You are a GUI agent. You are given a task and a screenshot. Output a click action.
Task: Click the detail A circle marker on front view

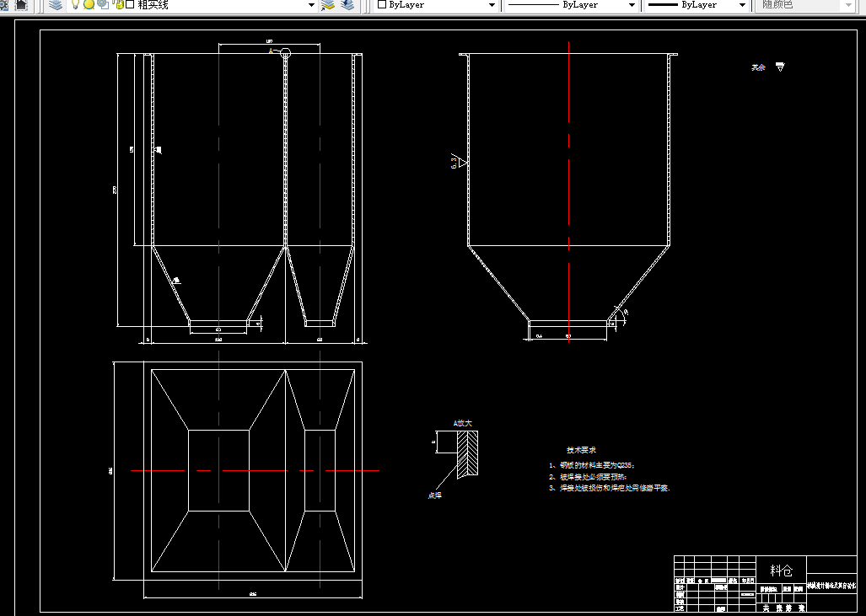tap(286, 53)
